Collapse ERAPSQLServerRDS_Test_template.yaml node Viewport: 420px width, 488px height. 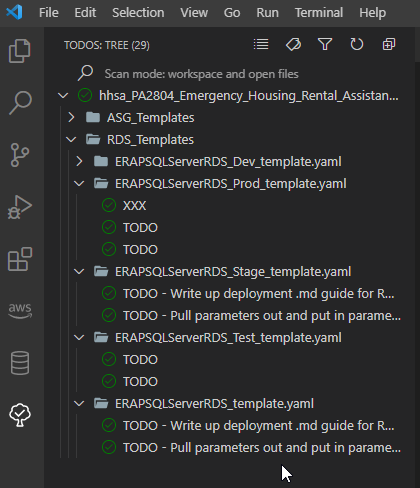coord(79,338)
